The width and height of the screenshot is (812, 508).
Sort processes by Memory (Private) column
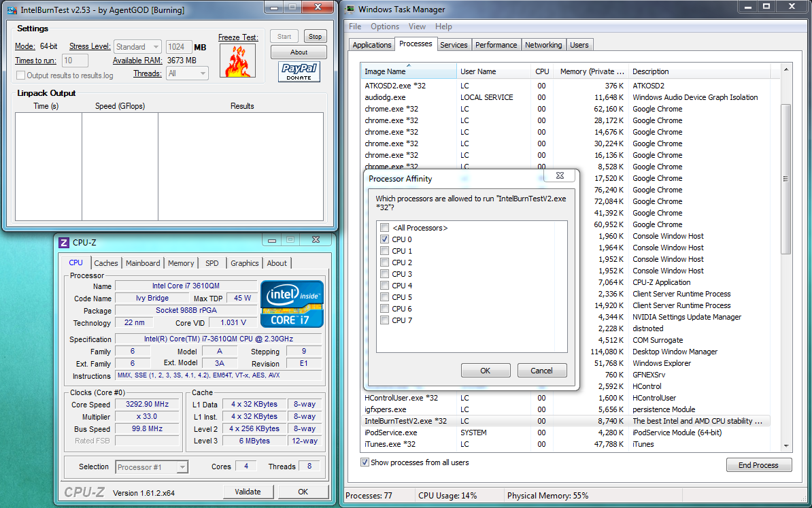591,71
